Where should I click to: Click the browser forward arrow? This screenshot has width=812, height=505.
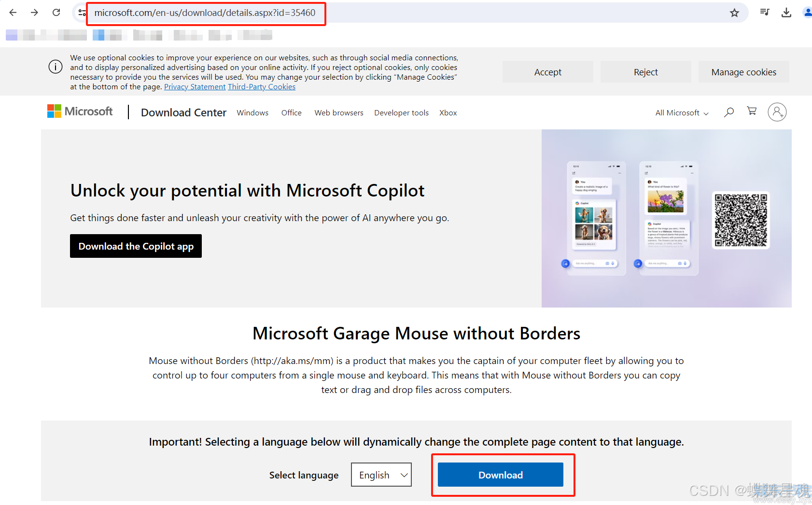click(34, 13)
